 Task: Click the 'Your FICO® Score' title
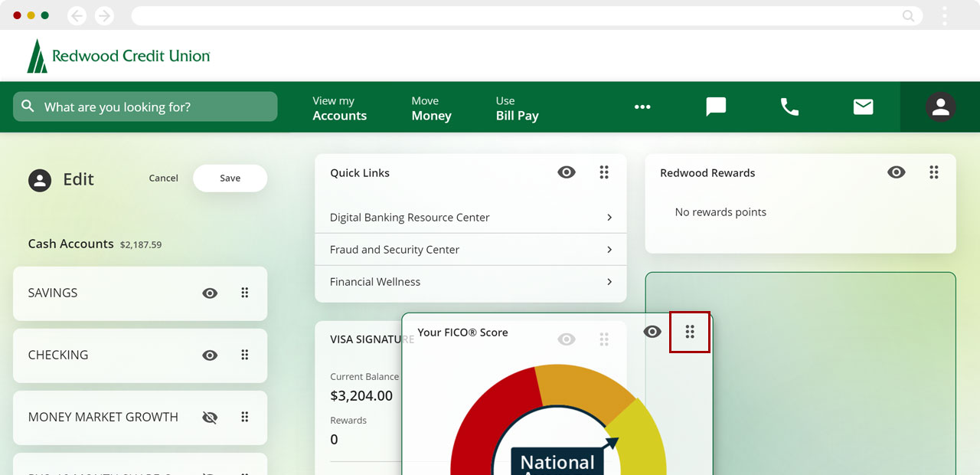tap(462, 332)
